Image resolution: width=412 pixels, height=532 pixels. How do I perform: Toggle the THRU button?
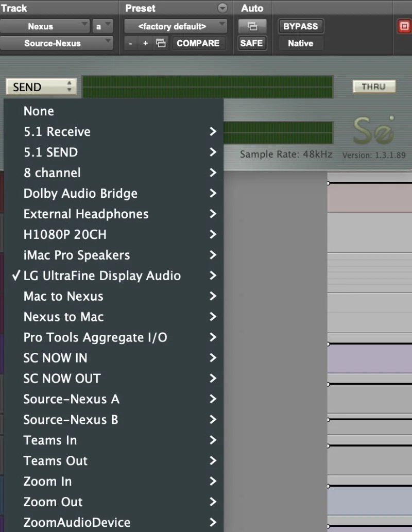(374, 87)
